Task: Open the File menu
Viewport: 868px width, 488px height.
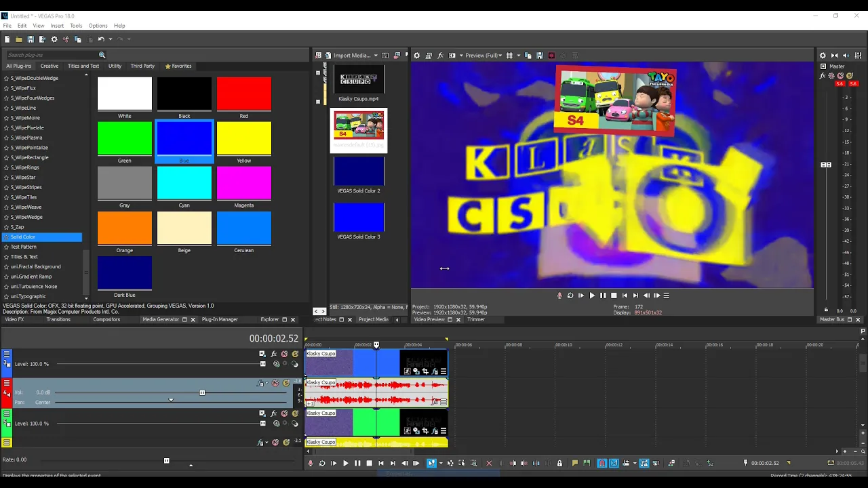Action: (x=7, y=26)
